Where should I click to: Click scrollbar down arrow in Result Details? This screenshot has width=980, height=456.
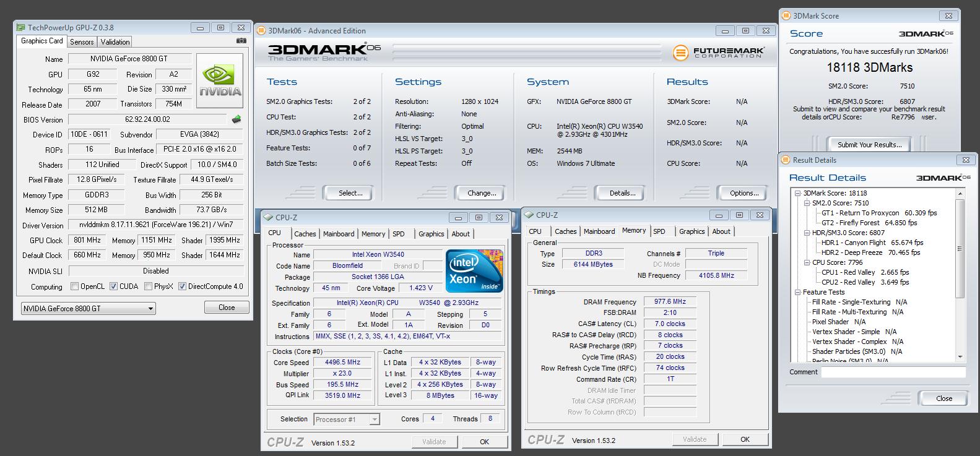tap(960, 356)
